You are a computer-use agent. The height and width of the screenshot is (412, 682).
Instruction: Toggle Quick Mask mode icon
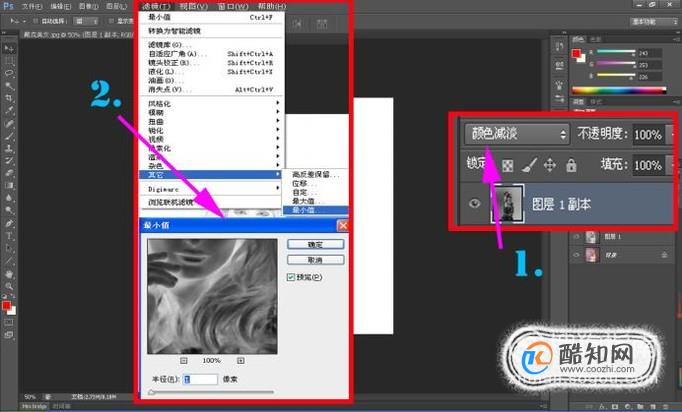coord(9,323)
